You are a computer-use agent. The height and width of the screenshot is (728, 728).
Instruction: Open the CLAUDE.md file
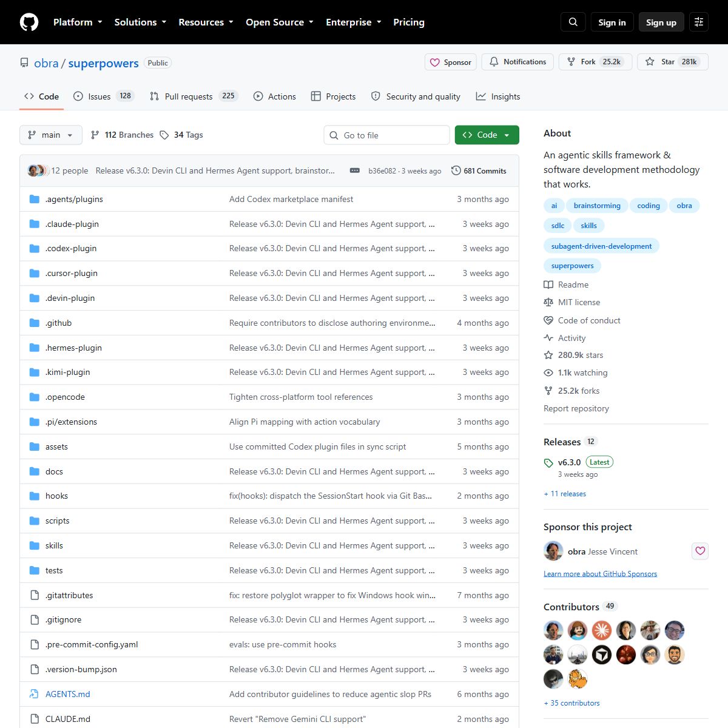coord(68,719)
